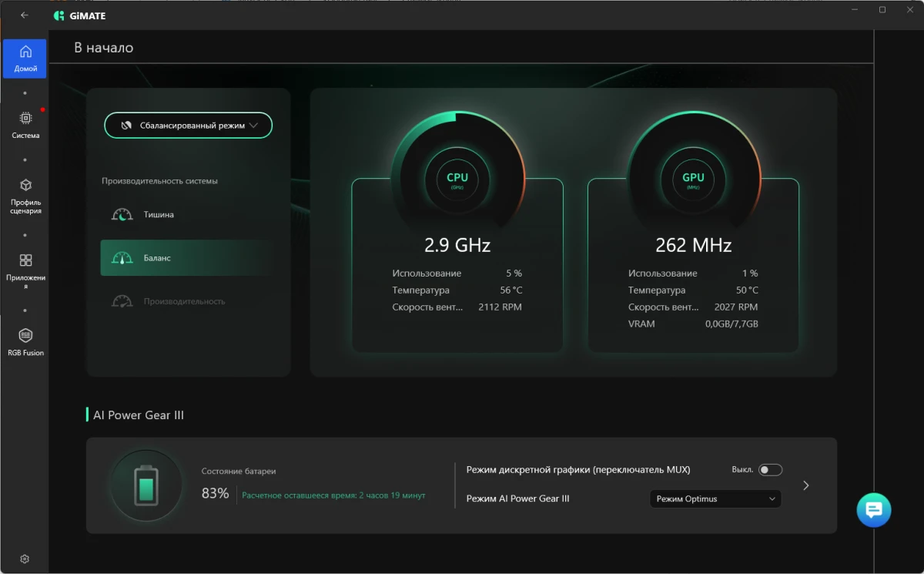Image resolution: width=924 pixels, height=574 pixels.
Task: Click the Режим AI Power Gear III label
Action: [518, 498]
